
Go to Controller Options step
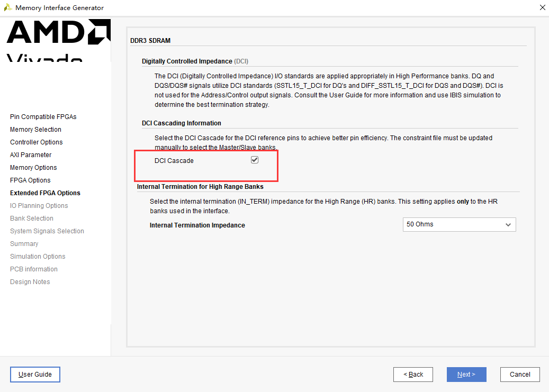pos(37,142)
